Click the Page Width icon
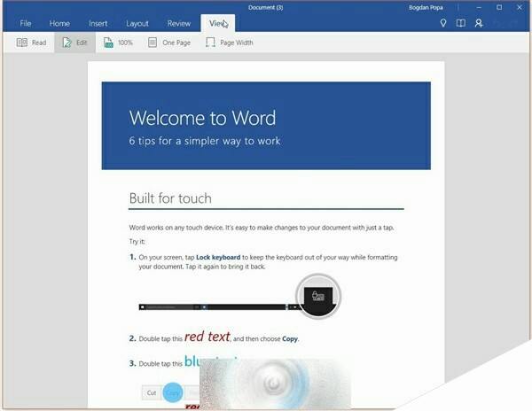 click(x=210, y=43)
